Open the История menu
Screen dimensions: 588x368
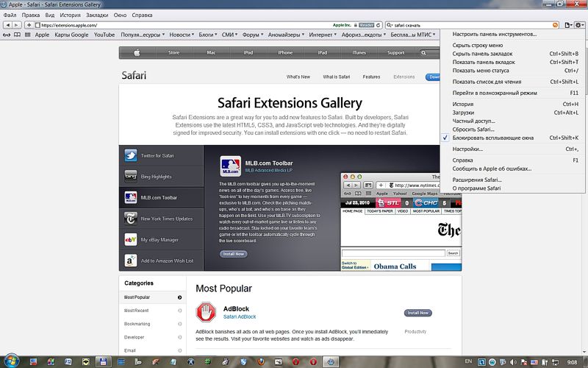pyautogui.click(x=70, y=15)
